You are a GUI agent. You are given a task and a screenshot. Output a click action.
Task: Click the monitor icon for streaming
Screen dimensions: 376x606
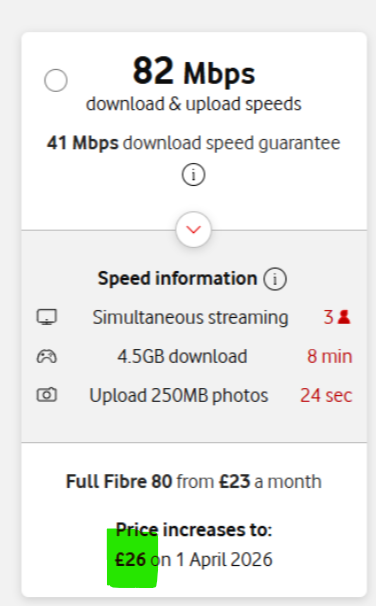pyautogui.click(x=47, y=317)
